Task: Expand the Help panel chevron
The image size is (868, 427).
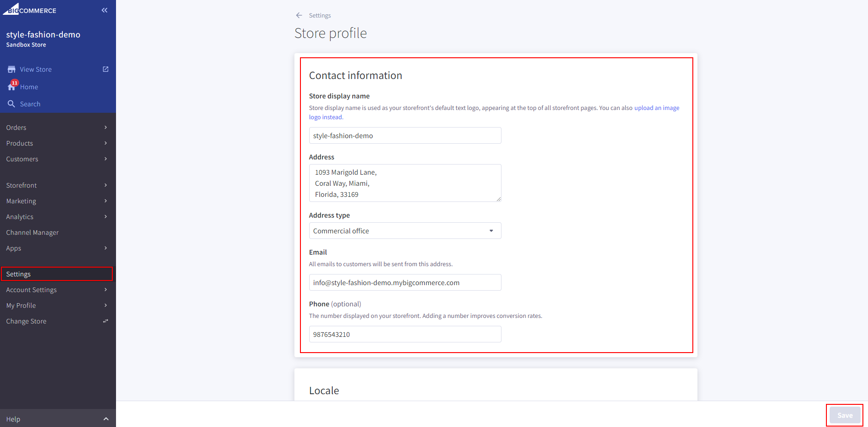Action: point(106,419)
